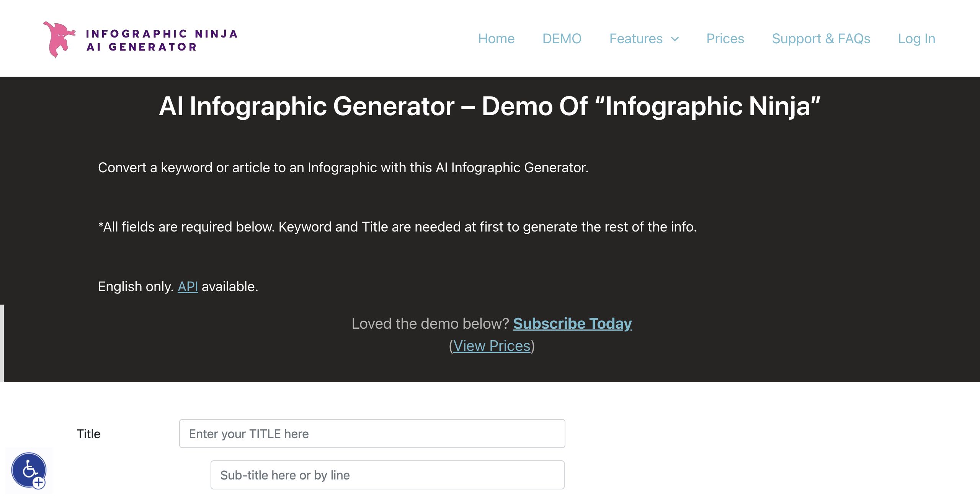Click the 'Loved the demo below?' text

pos(430,324)
